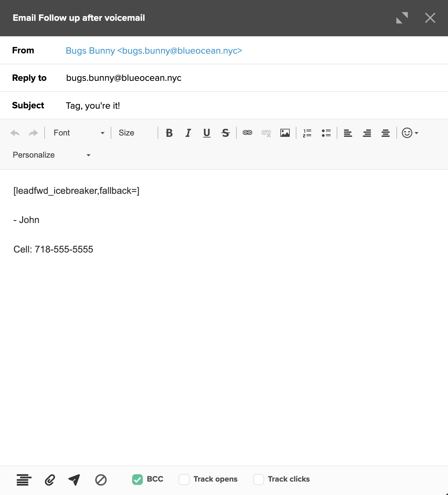This screenshot has width=448, height=495.
Task: Attach a file with paperclip icon
Action: pyautogui.click(x=50, y=480)
